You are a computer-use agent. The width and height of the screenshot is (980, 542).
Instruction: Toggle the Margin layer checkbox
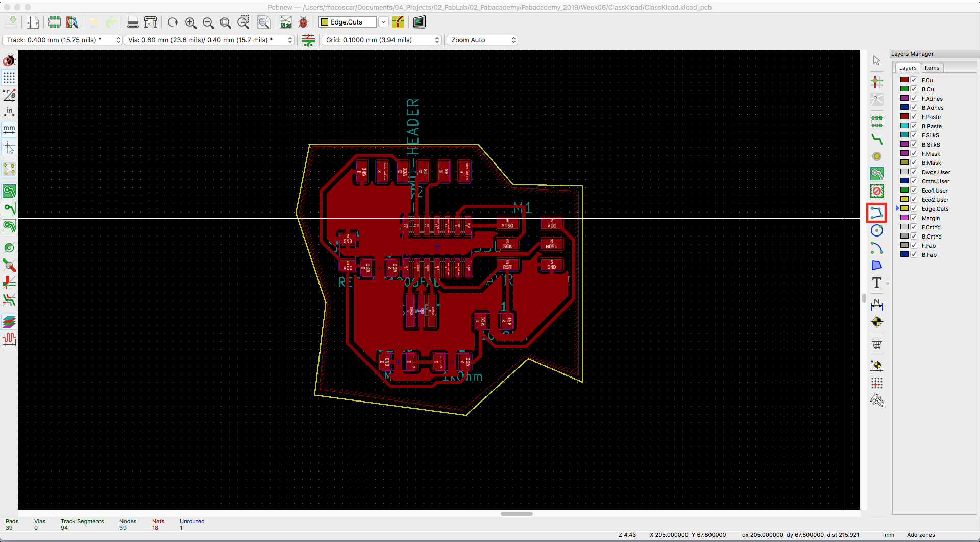click(914, 218)
